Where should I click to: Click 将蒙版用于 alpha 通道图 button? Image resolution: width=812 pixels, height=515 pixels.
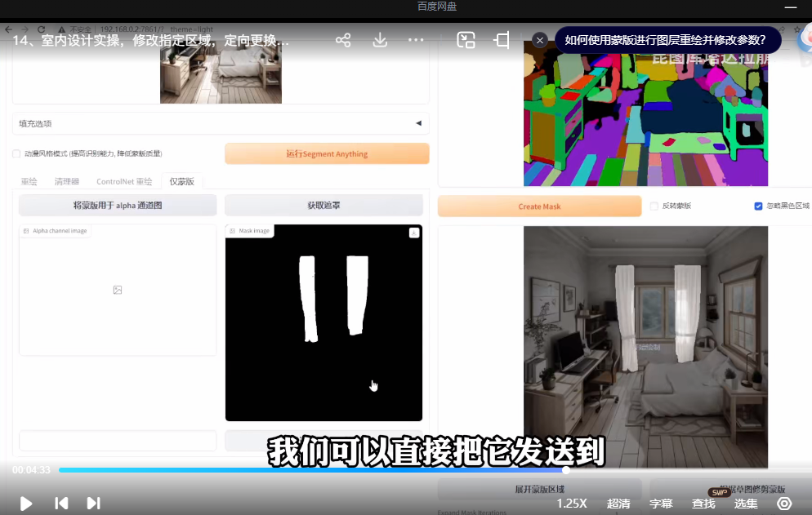click(x=118, y=206)
